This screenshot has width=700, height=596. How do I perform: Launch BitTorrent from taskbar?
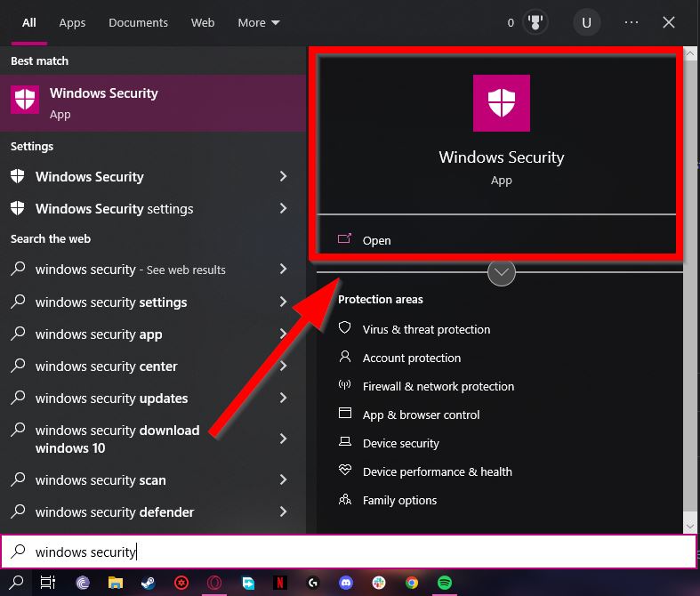tap(83, 583)
